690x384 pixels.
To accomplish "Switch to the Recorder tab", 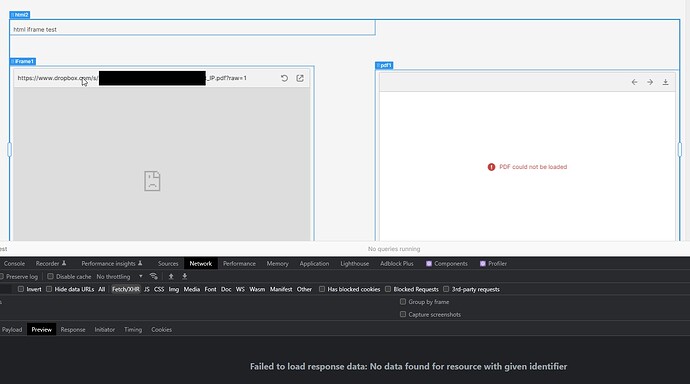I will 51,263.
